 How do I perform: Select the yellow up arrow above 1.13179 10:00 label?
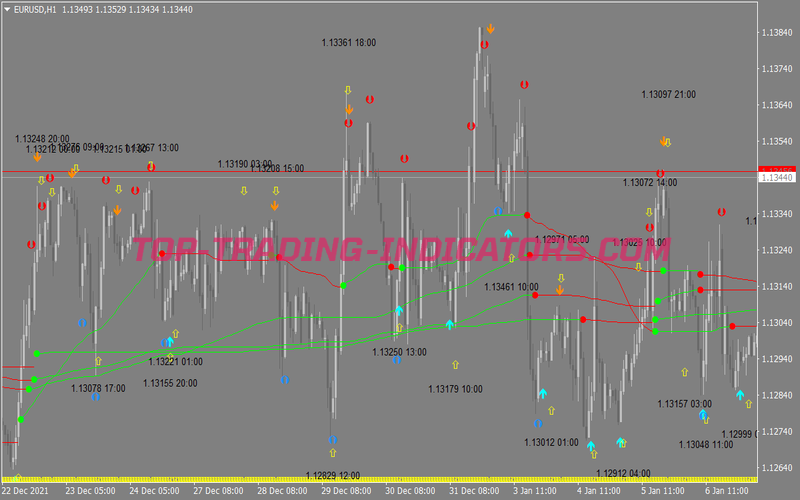(x=455, y=365)
